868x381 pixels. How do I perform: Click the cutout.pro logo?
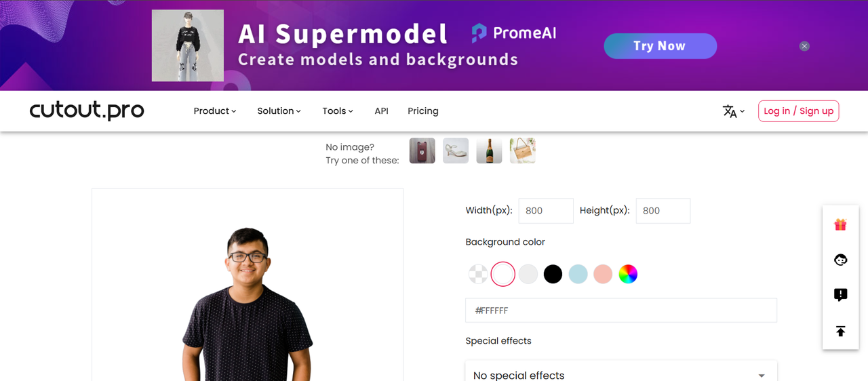point(87,111)
